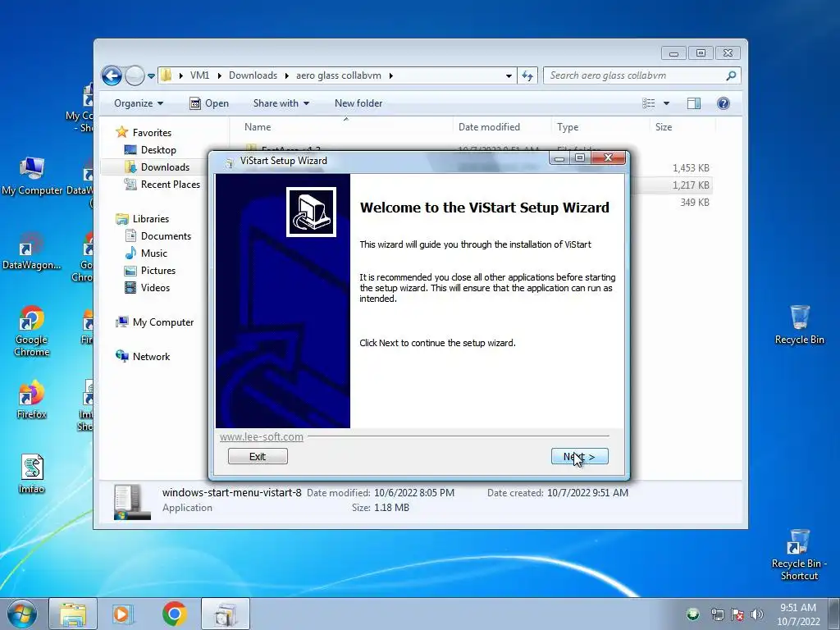Screen dimensions: 840x630
Task: Click the 349 KB size cell
Action: click(694, 202)
